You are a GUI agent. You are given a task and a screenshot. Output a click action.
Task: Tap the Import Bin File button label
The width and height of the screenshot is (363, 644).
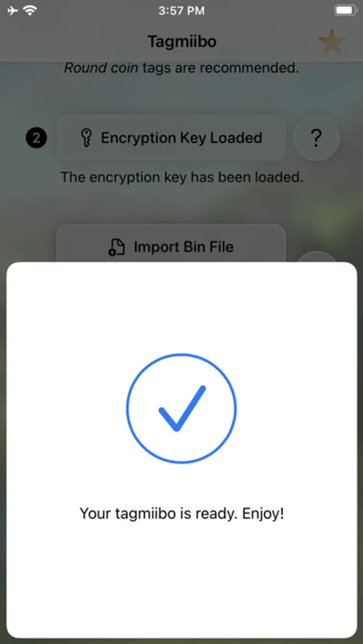tap(183, 247)
